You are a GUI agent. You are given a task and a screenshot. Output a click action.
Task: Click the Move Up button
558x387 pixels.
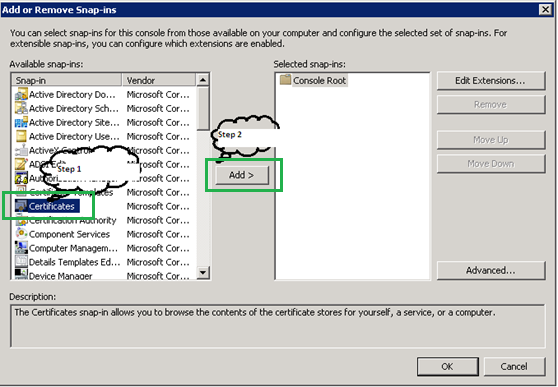pyautogui.click(x=490, y=140)
